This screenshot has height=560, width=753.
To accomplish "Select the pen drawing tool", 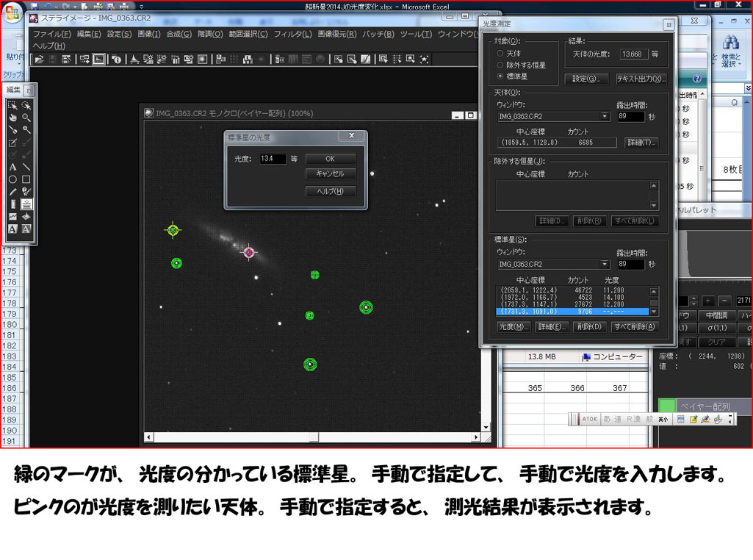I will point(12,192).
